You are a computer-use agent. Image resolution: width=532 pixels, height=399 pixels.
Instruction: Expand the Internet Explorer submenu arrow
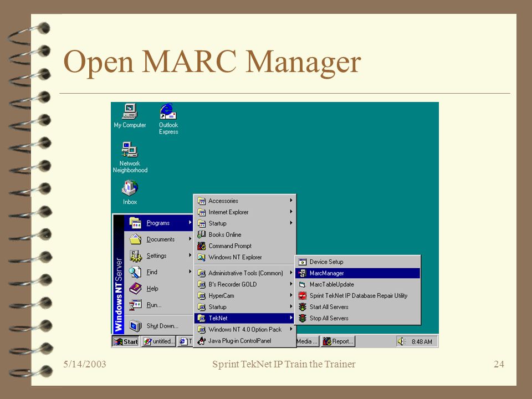coord(291,212)
